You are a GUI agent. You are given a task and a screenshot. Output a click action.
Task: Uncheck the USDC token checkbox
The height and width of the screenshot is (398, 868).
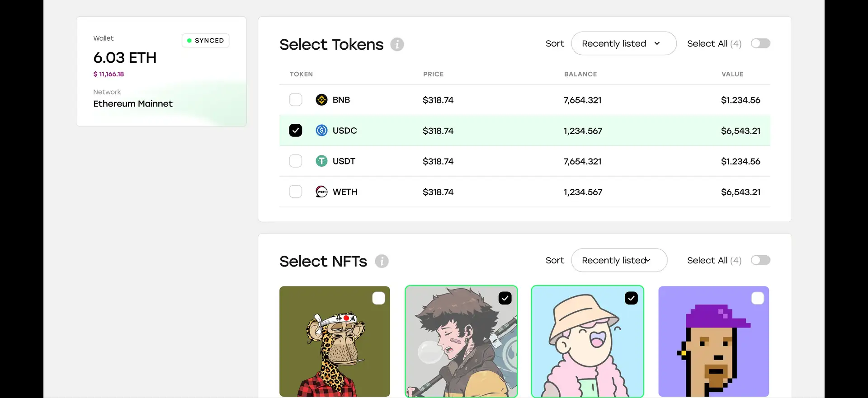(x=296, y=131)
